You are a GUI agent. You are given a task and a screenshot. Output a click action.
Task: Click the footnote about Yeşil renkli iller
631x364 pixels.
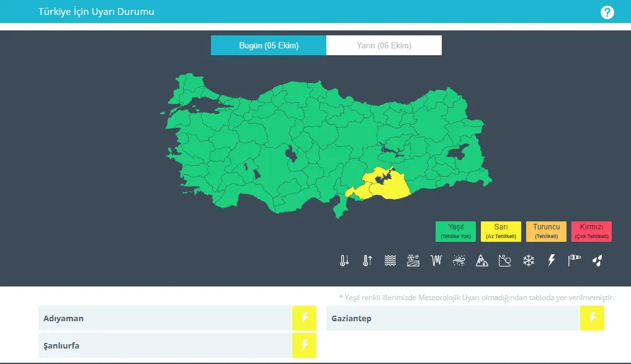point(477,298)
